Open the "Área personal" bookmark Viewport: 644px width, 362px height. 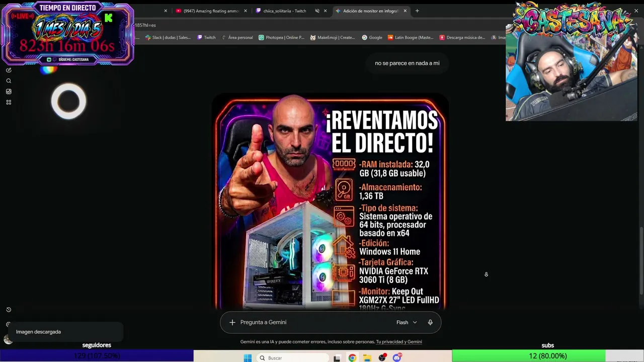point(237,37)
